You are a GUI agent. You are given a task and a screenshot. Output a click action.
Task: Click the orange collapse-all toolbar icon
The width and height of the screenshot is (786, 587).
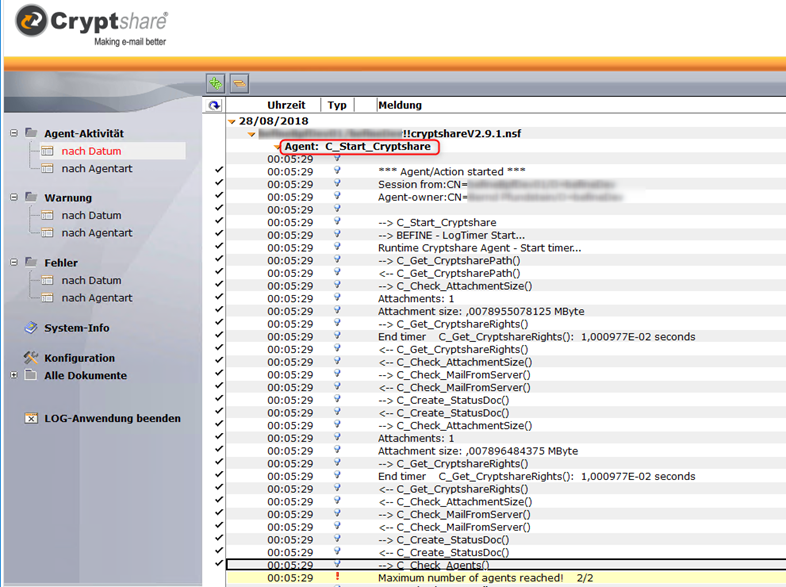click(239, 84)
